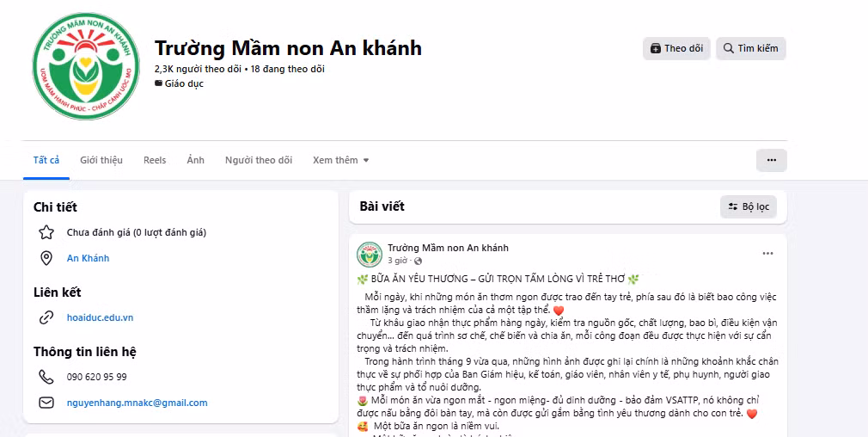
Task: Click the email envelope icon
Action: 46,403
